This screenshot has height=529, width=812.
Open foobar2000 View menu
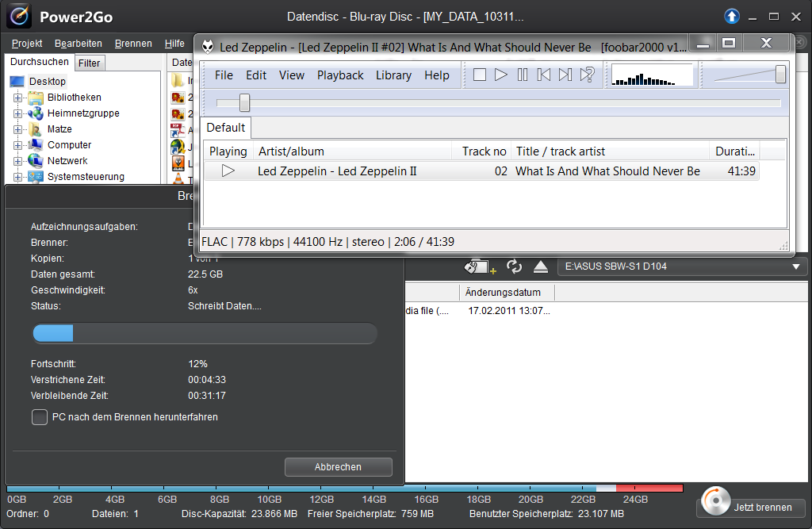click(x=292, y=75)
